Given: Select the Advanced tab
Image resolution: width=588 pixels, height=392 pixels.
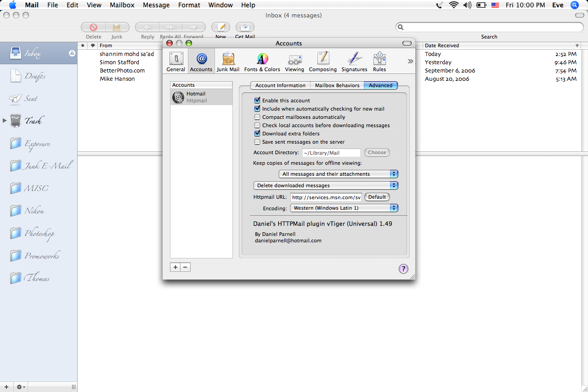Looking at the screenshot, I should pyautogui.click(x=381, y=85).
